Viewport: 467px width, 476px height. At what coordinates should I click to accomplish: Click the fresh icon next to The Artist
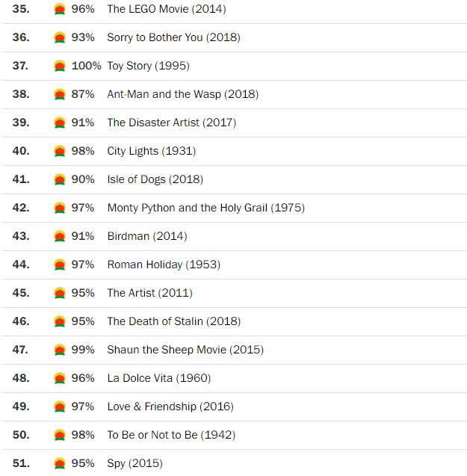point(60,293)
